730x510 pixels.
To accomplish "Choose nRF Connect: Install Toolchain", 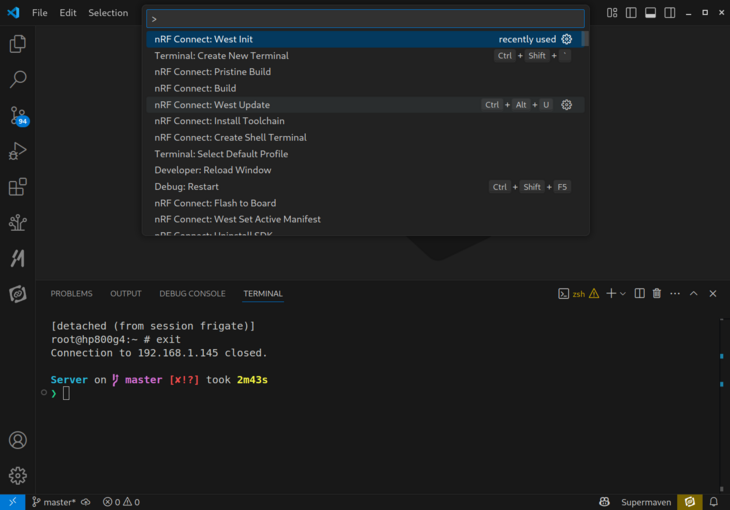I will coord(365,121).
